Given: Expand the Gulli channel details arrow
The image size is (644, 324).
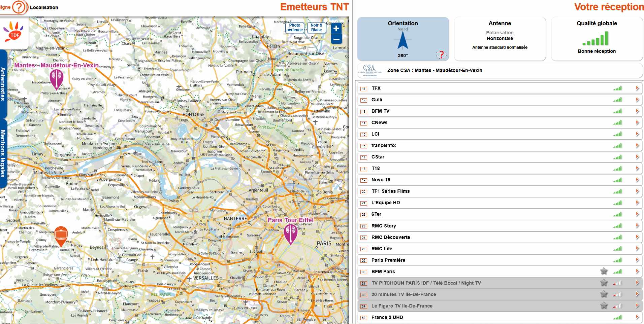Looking at the screenshot, I should (637, 100).
